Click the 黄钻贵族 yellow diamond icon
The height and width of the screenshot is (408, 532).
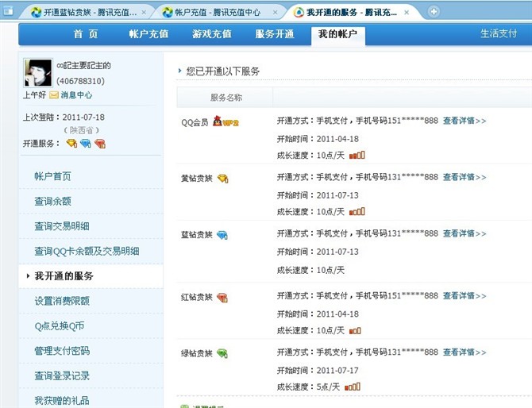pos(223,179)
